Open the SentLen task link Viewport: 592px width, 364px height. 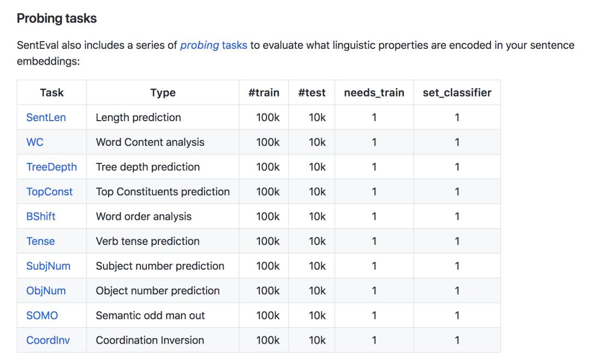pyautogui.click(x=46, y=117)
